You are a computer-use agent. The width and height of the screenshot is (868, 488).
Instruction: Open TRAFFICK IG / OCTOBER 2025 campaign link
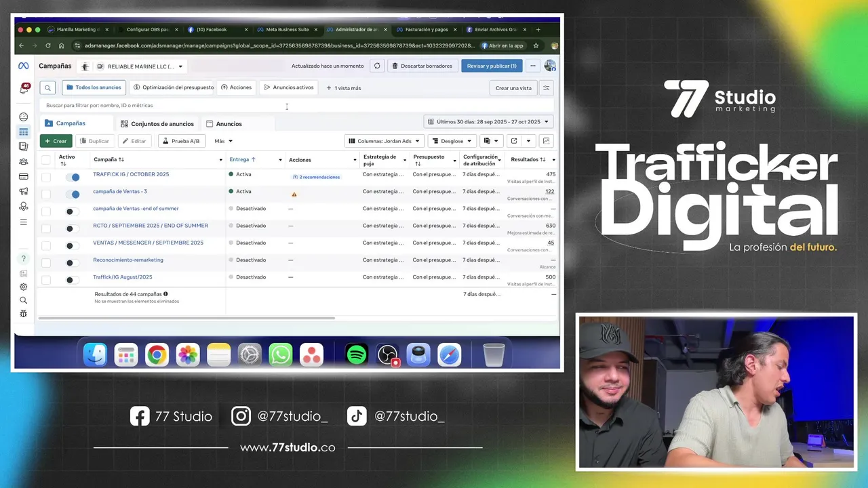[x=131, y=174]
